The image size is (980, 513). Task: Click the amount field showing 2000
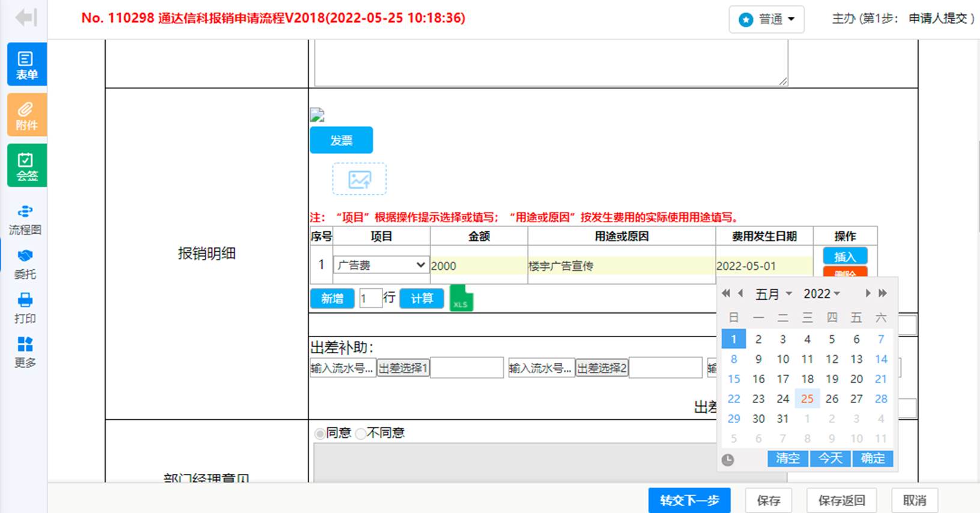pos(479,266)
